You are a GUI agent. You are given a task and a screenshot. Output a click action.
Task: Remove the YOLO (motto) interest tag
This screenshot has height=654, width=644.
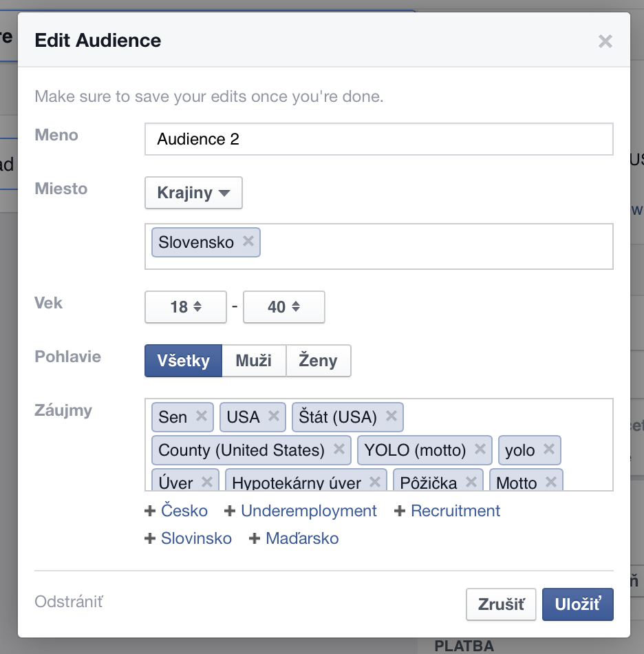pyautogui.click(x=480, y=449)
